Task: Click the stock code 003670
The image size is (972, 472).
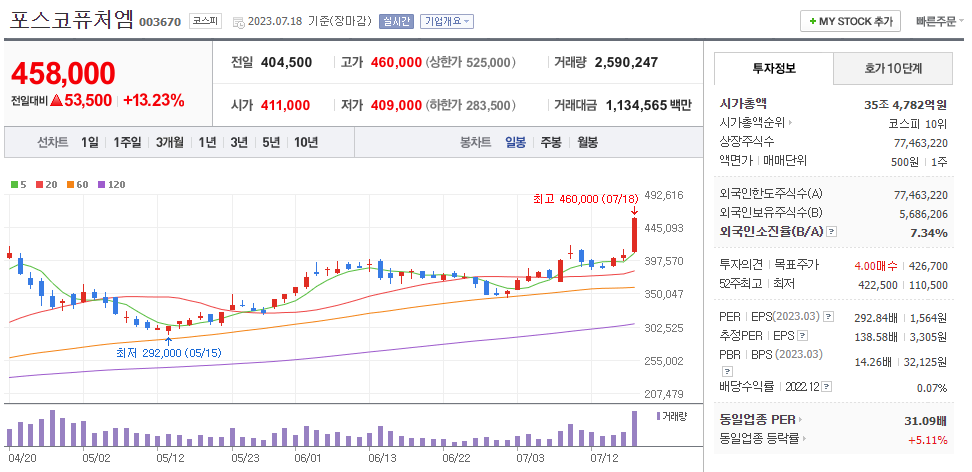Action: [160, 22]
